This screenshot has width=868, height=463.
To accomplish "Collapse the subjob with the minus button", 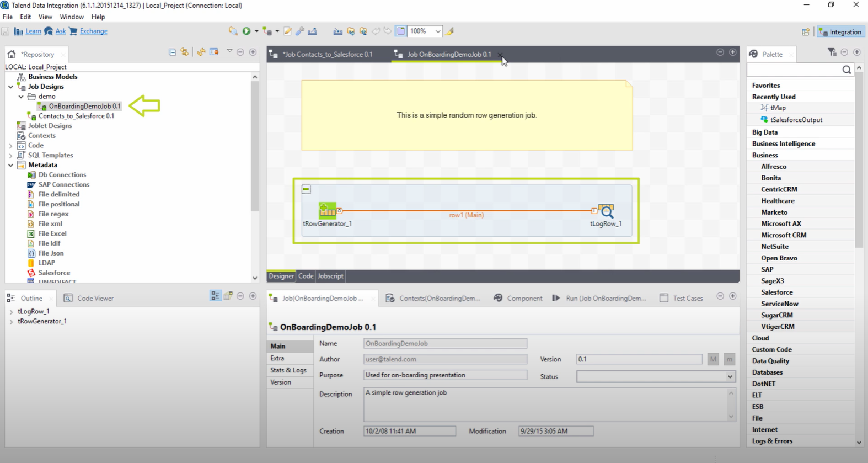I will pyautogui.click(x=306, y=189).
